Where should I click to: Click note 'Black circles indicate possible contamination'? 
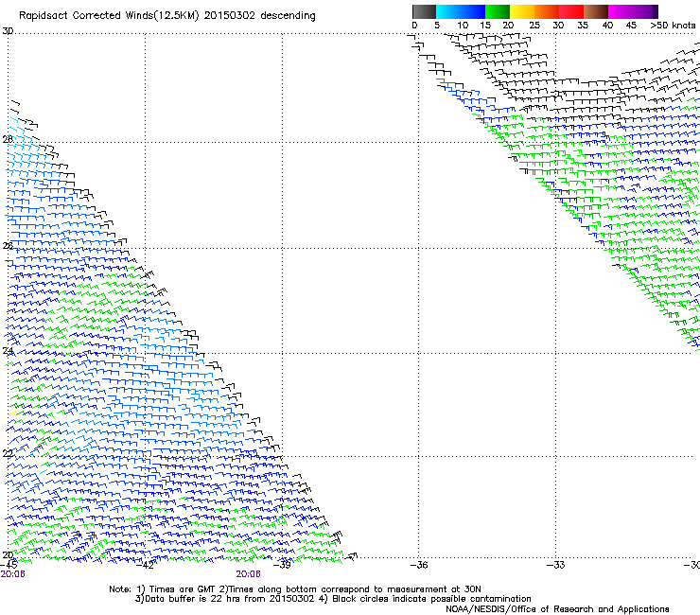coord(431,599)
